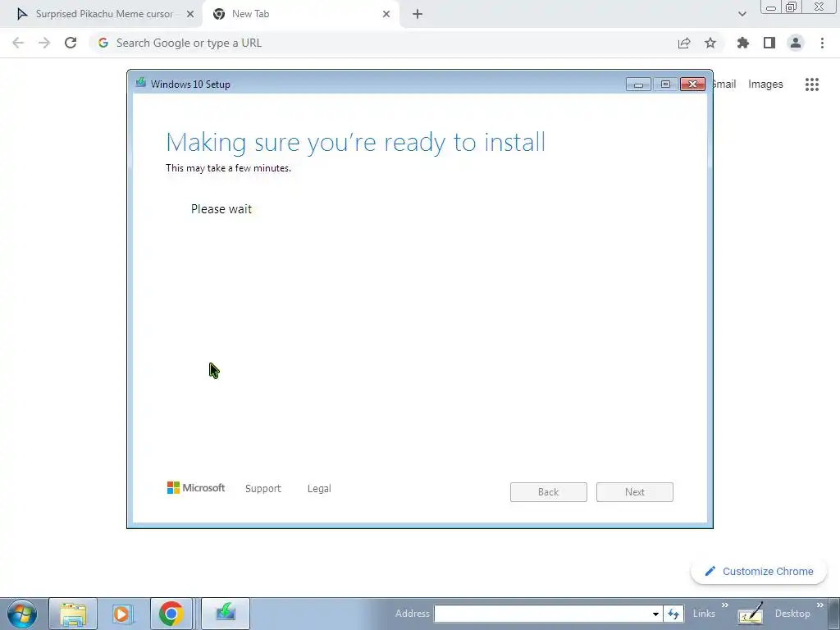Expand the tab search chevron

click(x=742, y=14)
